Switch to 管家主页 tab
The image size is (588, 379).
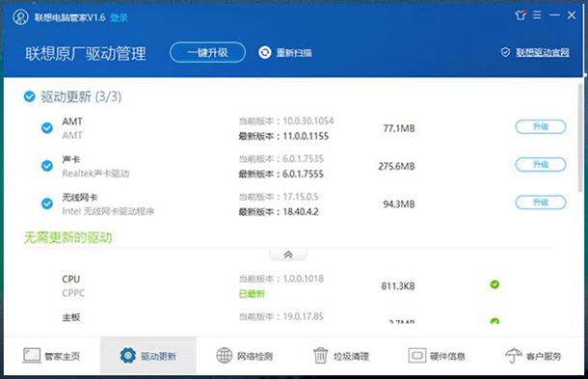[52, 355]
